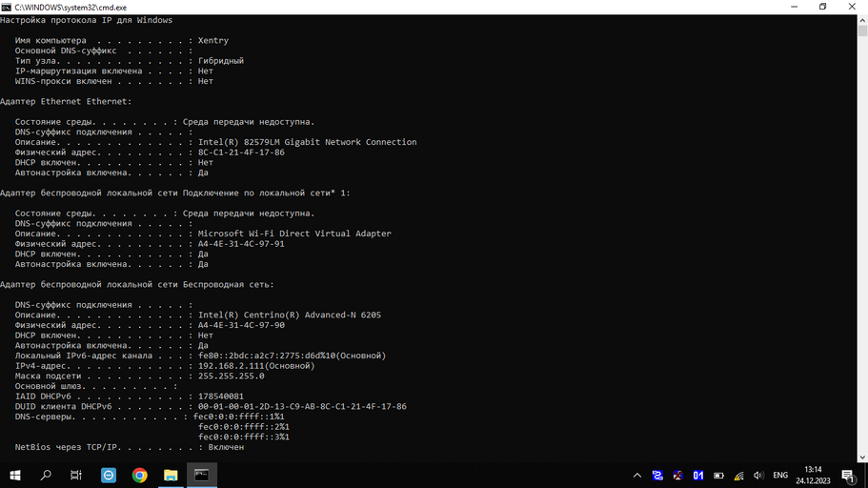Click the scrollbar up arrow
Viewport: 868px width, 488px height.
(x=862, y=20)
